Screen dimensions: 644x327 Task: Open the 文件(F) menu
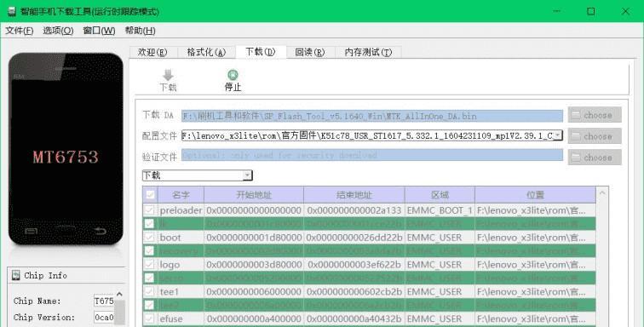pos(20,31)
